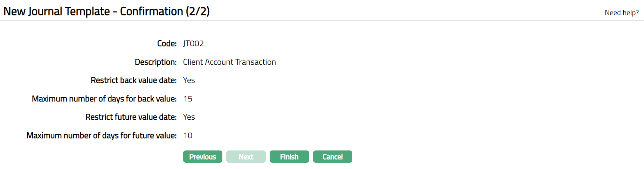Click the Cancel button
This screenshot has height=169, width=644.
[332, 157]
